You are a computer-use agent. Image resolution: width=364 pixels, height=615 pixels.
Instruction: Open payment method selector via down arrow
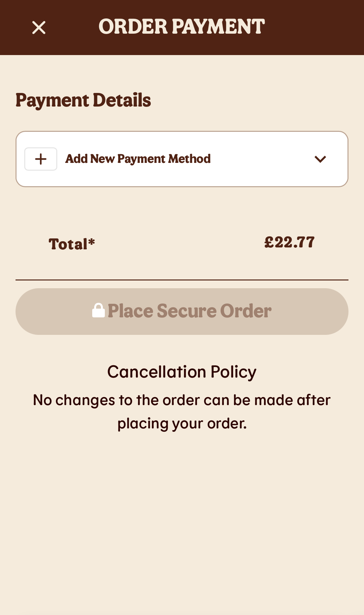coord(320,159)
